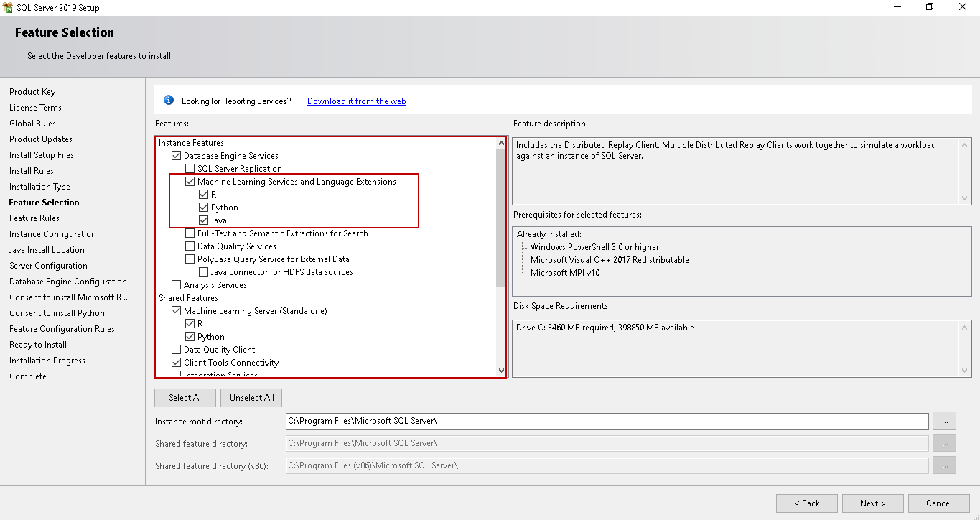Click 'Microsoft Visual C++ 2017 Redistributable' prerequisite

point(610,260)
